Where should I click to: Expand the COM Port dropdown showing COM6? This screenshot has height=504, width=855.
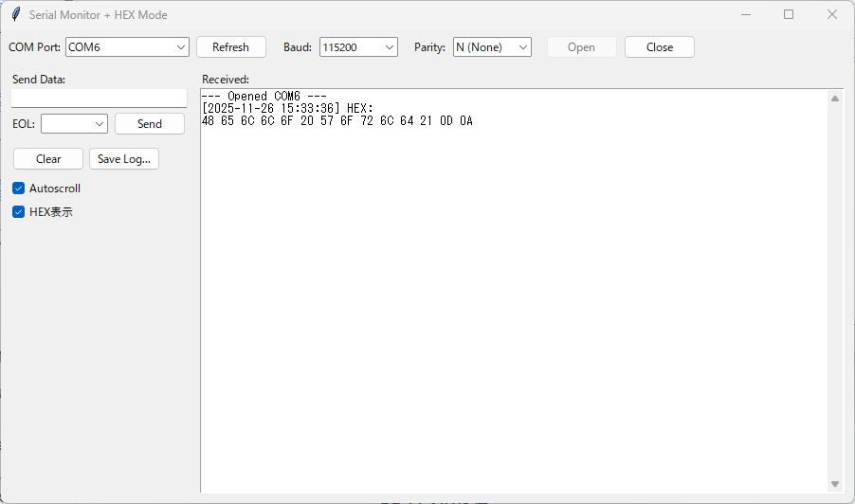point(180,47)
